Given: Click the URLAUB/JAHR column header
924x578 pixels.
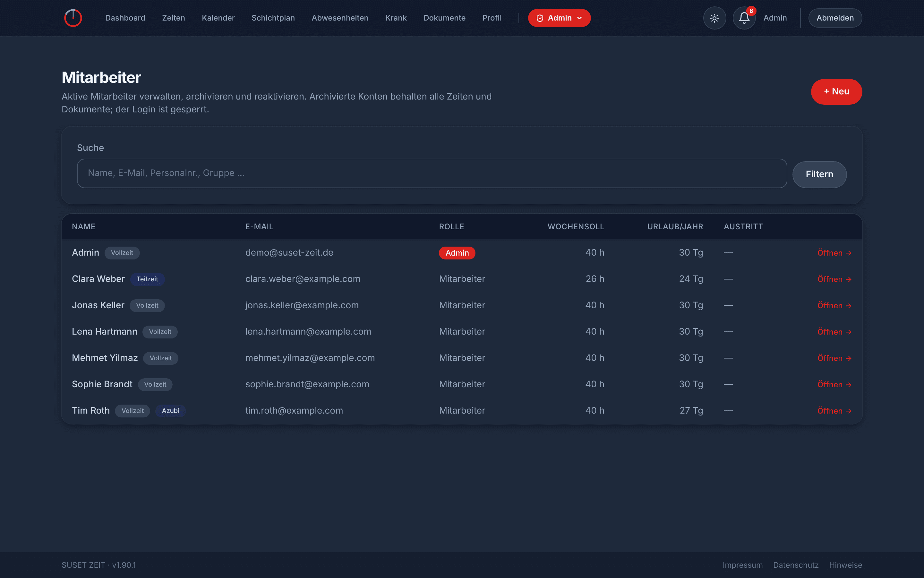Looking at the screenshot, I should 675,227.
